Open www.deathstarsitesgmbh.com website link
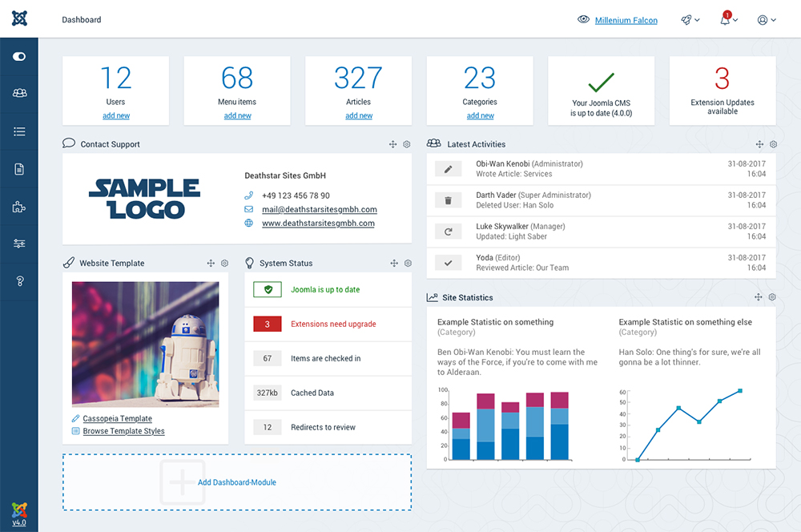 coord(318,223)
